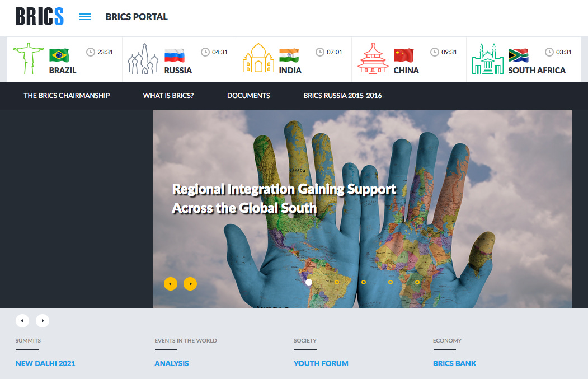
Task: Select the fourth slider dot
Action: [391, 282]
